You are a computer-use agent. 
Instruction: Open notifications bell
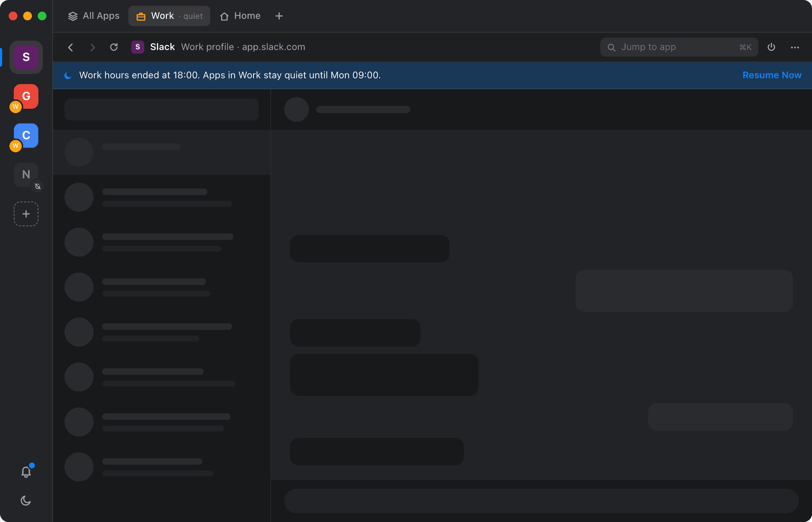click(x=26, y=471)
